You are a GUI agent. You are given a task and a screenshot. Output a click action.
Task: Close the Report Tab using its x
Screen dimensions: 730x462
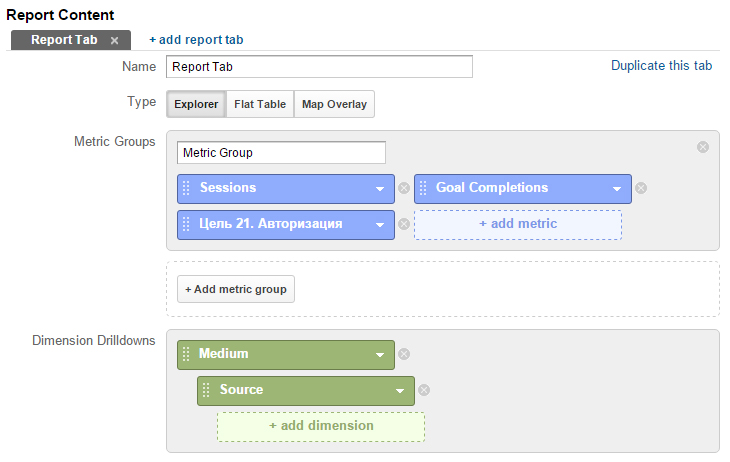pyautogui.click(x=115, y=41)
